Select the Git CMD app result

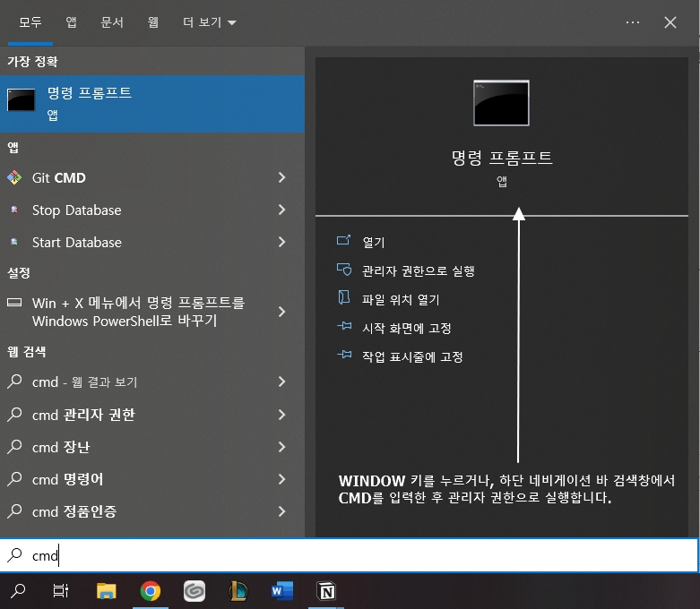[x=59, y=177]
